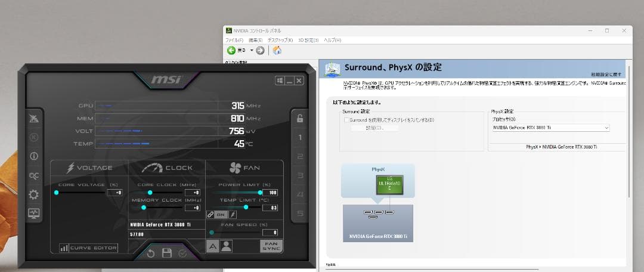The height and width of the screenshot is (272, 644).
Task: Open the back history dropdown arrow
Action: tap(252, 51)
